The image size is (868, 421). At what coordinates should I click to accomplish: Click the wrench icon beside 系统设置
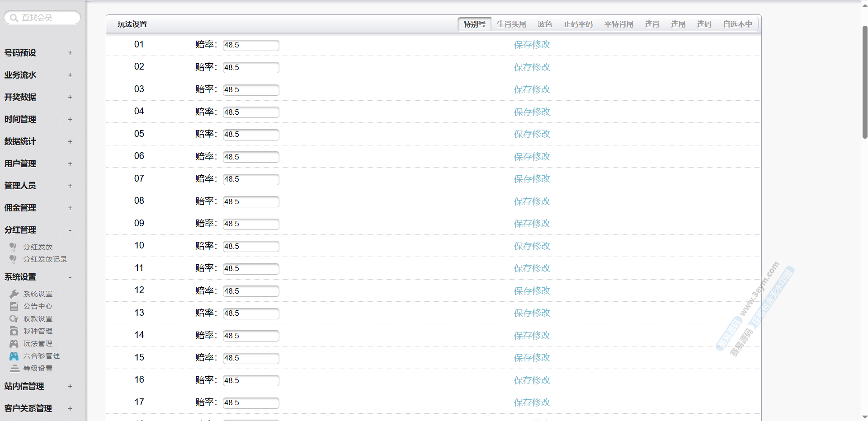(x=14, y=294)
